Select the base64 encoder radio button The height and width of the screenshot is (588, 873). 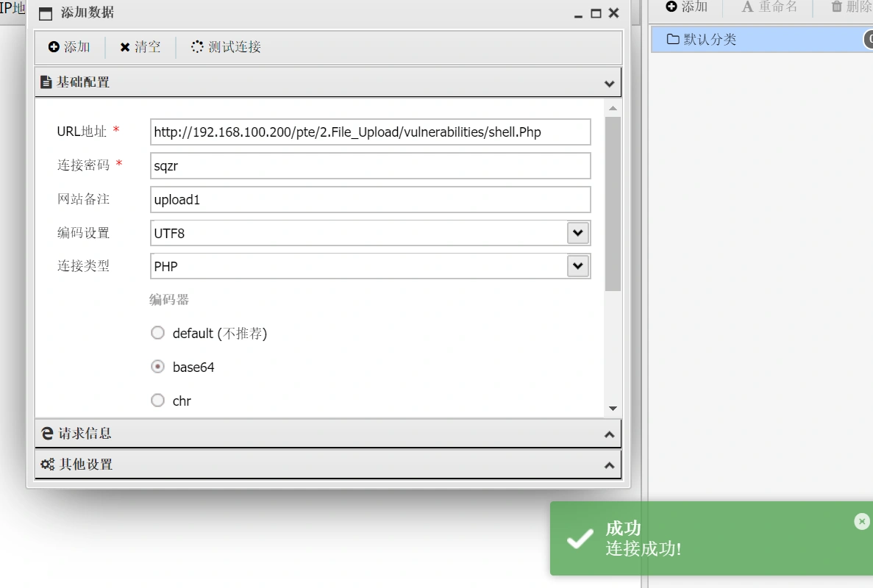pos(157,367)
